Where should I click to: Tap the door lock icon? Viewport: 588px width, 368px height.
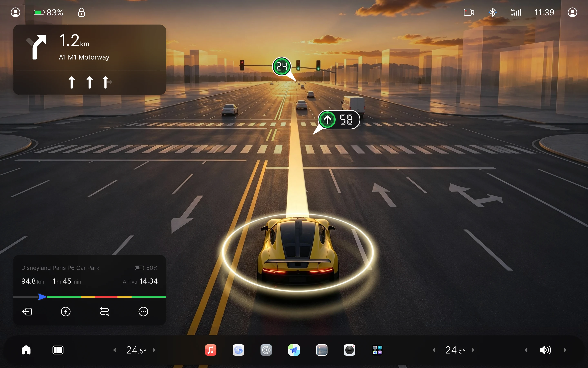pos(81,12)
